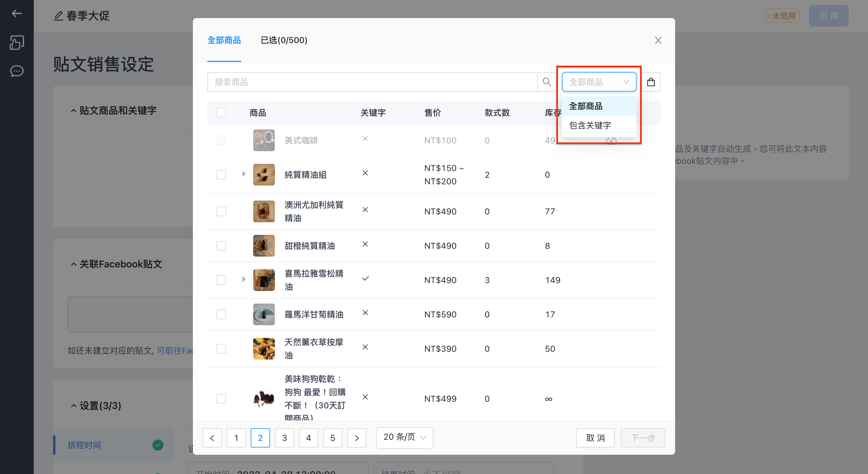Open the shopping bag icon beside the filter
Image resolution: width=868 pixels, height=474 pixels.
tap(651, 82)
